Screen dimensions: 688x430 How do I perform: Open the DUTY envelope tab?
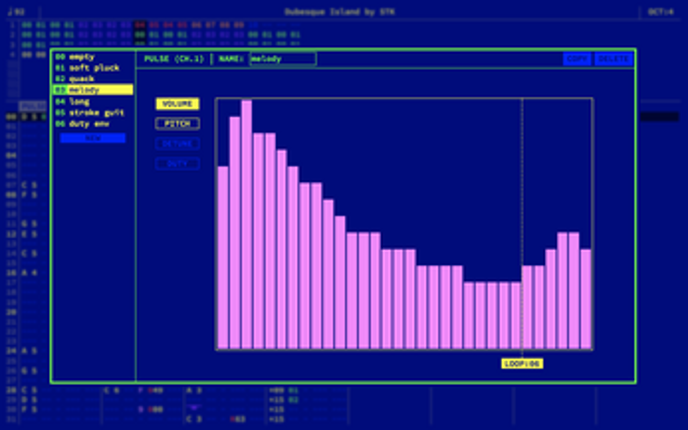177,164
